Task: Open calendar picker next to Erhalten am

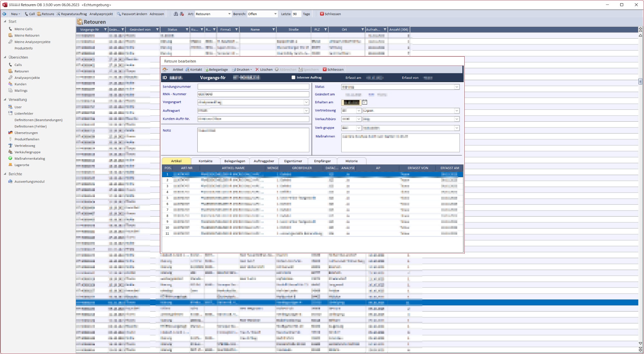Action: (365, 102)
